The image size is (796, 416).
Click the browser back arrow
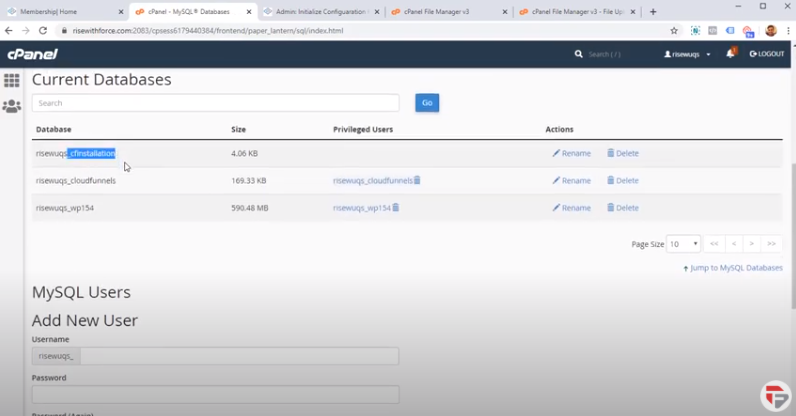(10, 31)
